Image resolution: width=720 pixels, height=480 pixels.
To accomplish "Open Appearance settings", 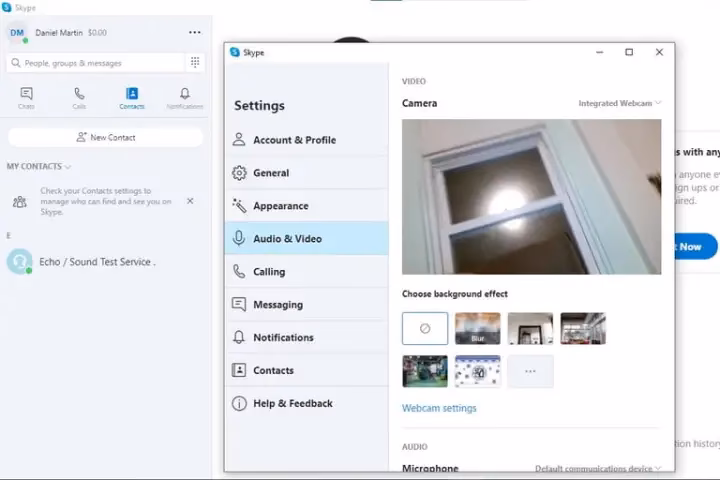I will click(307, 206).
